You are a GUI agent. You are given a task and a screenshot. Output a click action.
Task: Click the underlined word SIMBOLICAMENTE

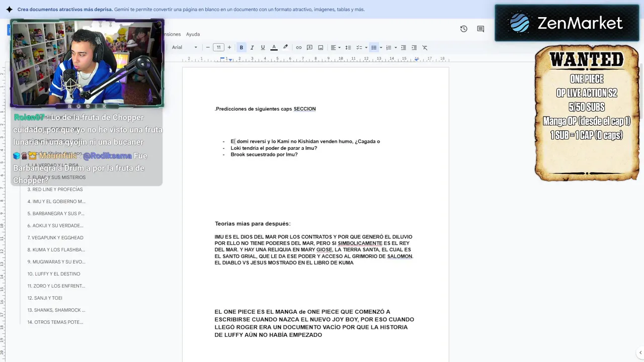(x=360, y=243)
